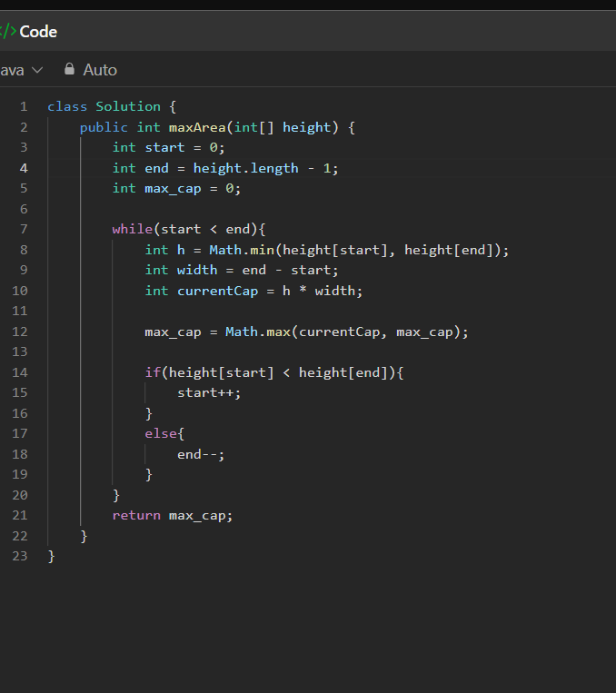Click the green code brackets icon

click(x=8, y=32)
